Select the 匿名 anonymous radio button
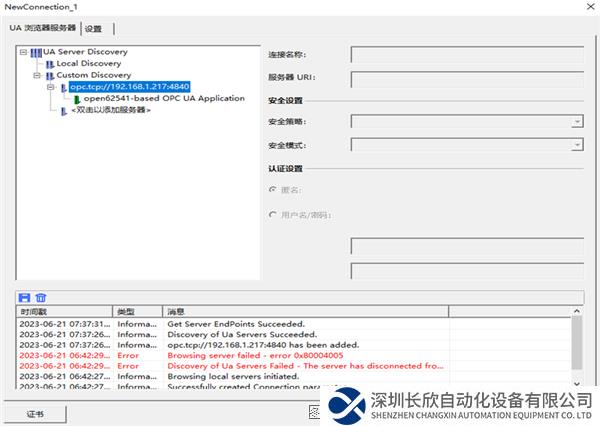Viewport: 600px width, 426px height. [273, 189]
